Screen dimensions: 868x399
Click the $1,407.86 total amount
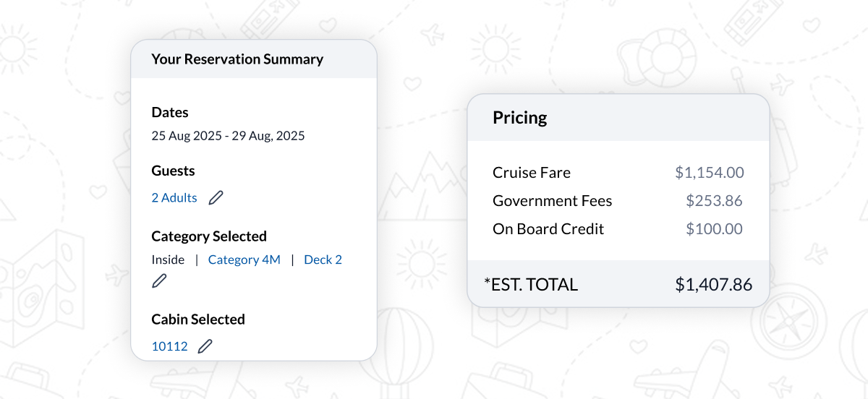714,285
